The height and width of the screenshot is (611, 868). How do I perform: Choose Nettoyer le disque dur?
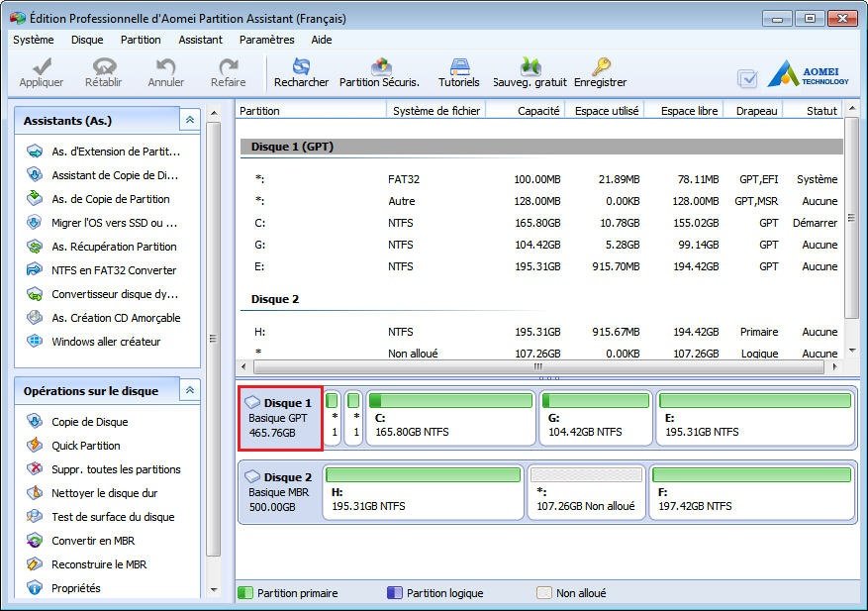pos(92,493)
